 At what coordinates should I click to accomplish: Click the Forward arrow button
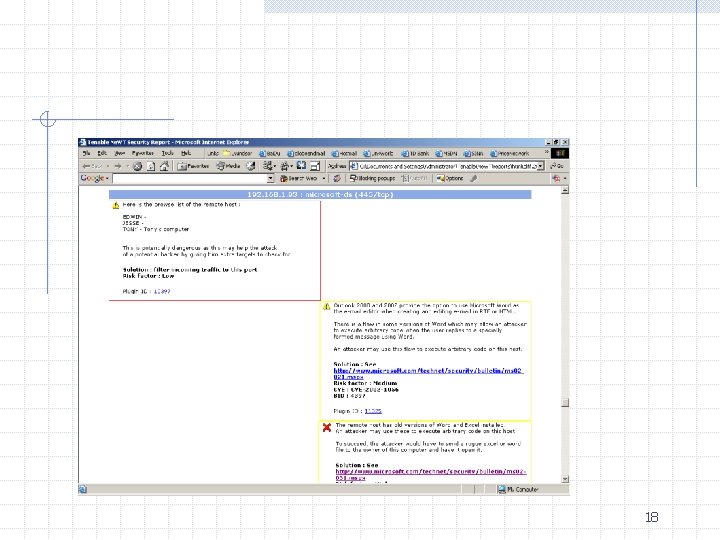(118, 166)
